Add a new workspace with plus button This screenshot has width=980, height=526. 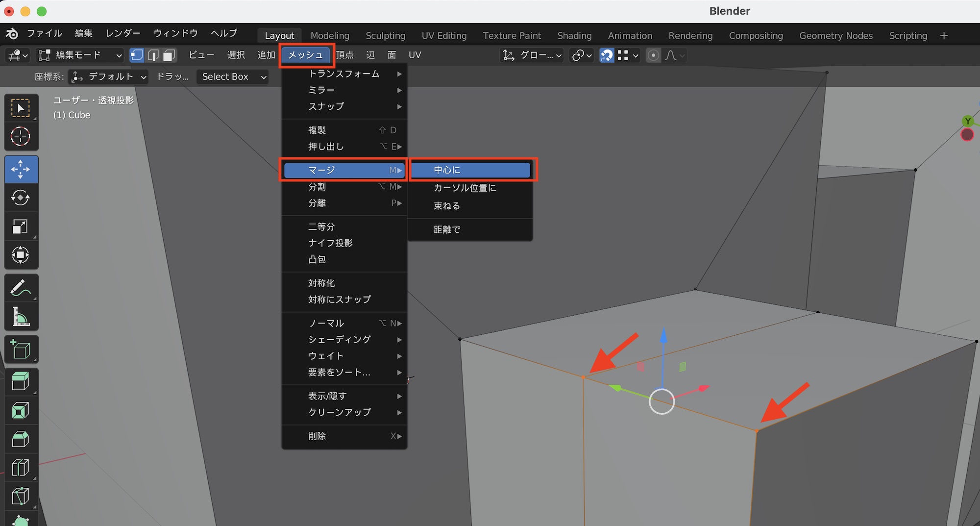pyautogui.click(x=944, y=36)
